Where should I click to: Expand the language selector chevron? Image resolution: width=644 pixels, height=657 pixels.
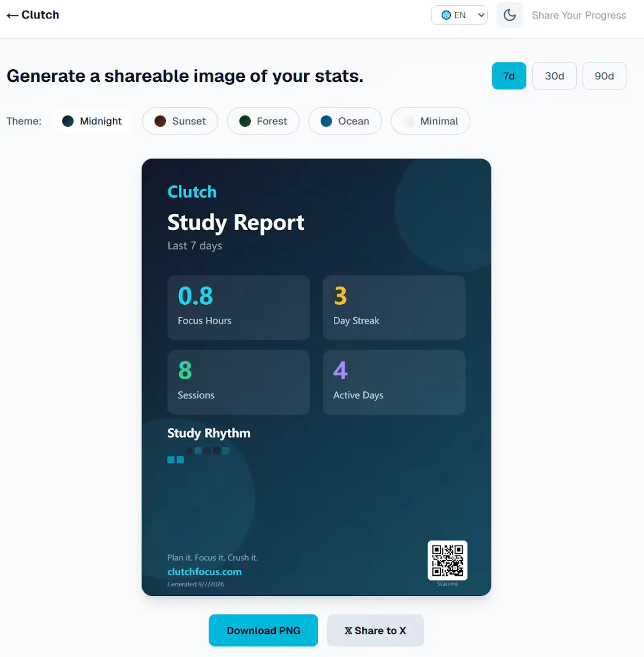481,15
